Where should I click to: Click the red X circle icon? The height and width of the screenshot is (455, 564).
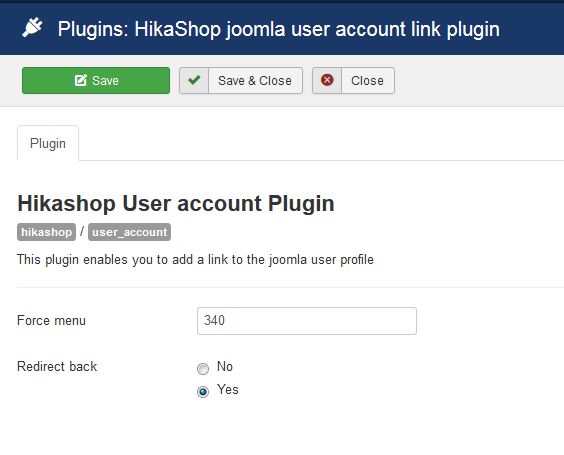327,80
